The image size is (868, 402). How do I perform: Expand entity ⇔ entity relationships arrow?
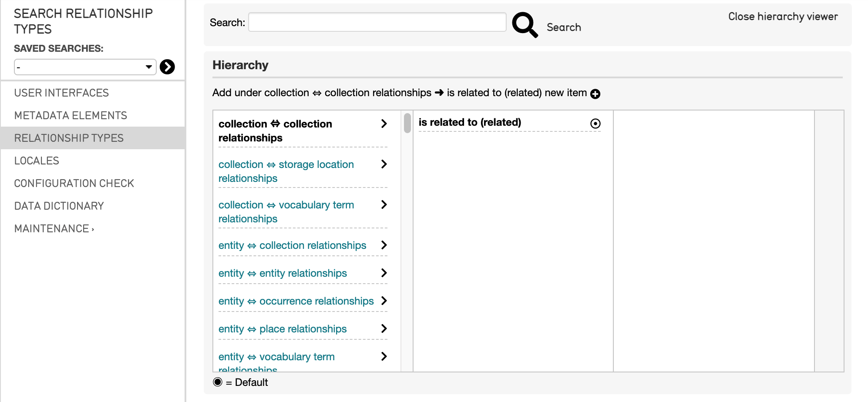pos(384,273)
